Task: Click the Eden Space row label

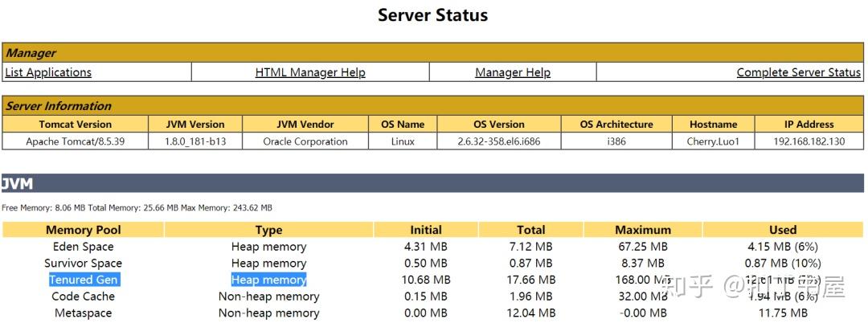Action: pos(83,247)
